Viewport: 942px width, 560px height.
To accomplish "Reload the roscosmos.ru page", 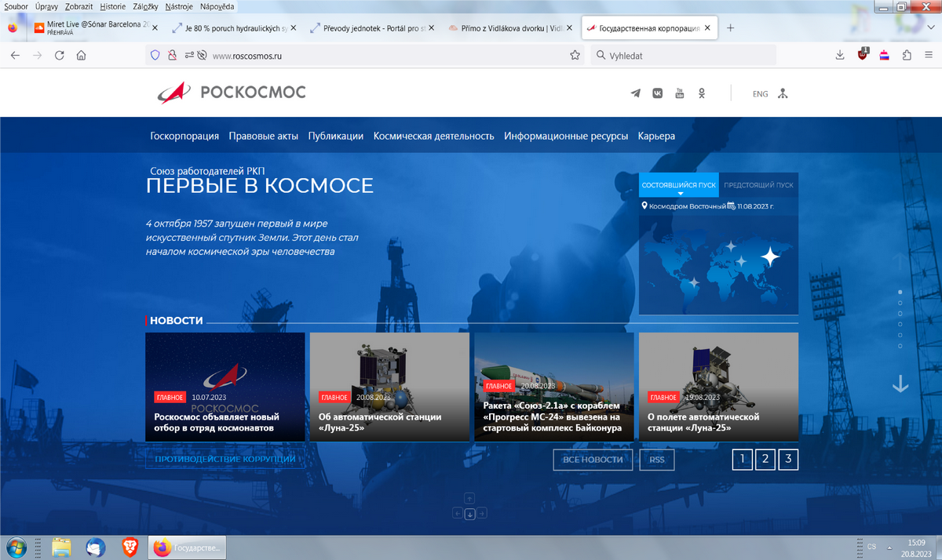I will tap(59, 56).
